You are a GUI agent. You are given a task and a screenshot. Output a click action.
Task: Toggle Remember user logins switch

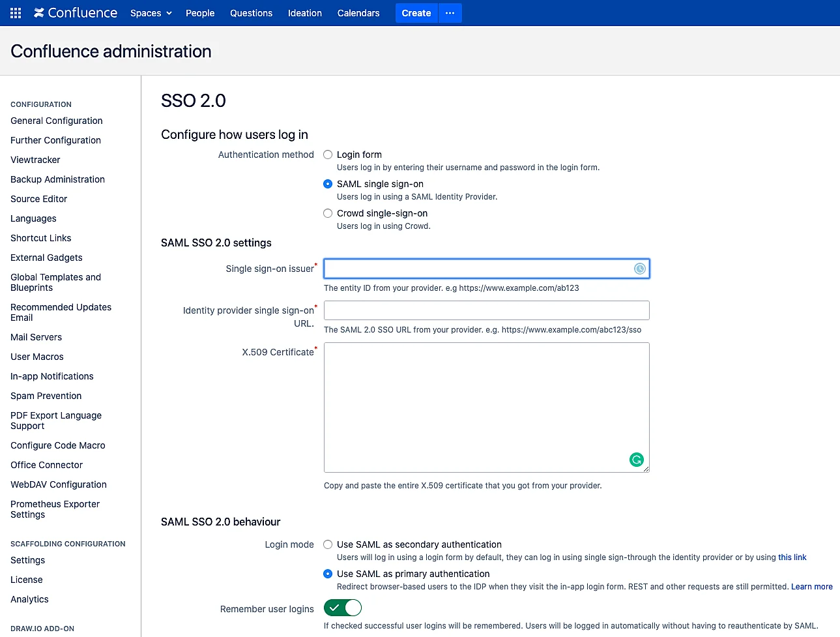pos(343,608)
